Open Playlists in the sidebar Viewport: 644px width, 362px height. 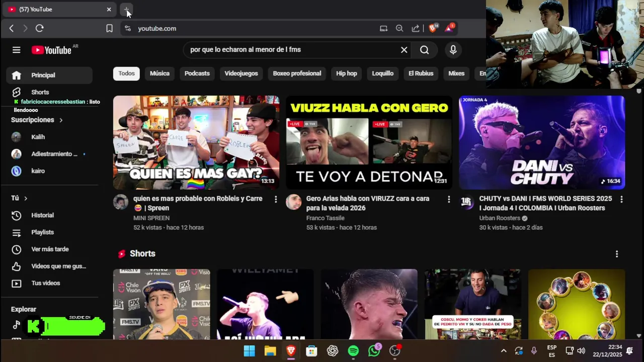(x=49, y=232)
